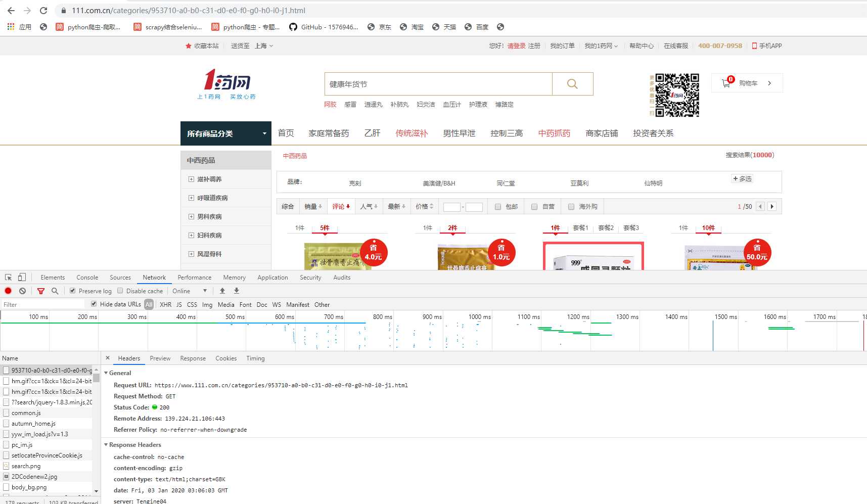Screen dimensions: 867x504
Task: Expand the 呼吸道疾病 category
Action: (x=191, y=198)
